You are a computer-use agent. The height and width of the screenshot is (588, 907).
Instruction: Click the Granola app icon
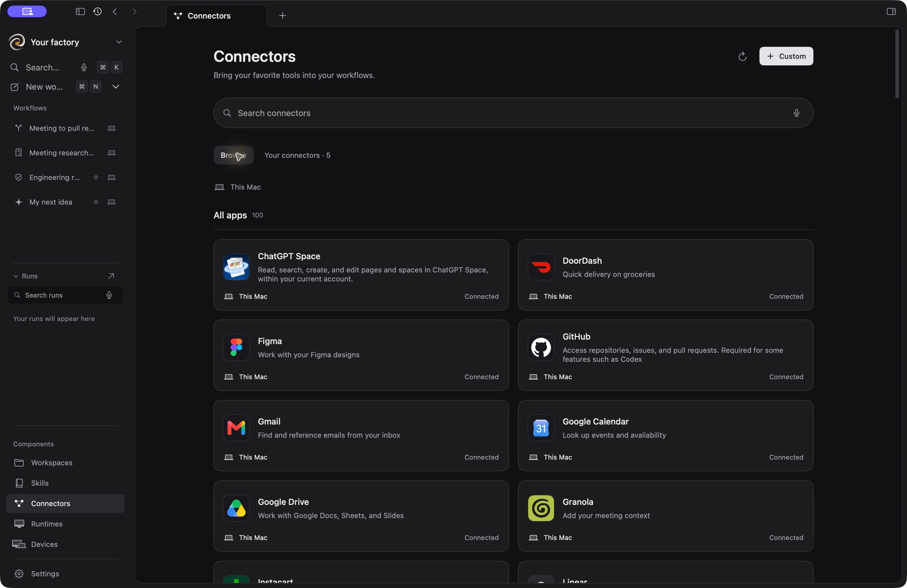(541, 508)
